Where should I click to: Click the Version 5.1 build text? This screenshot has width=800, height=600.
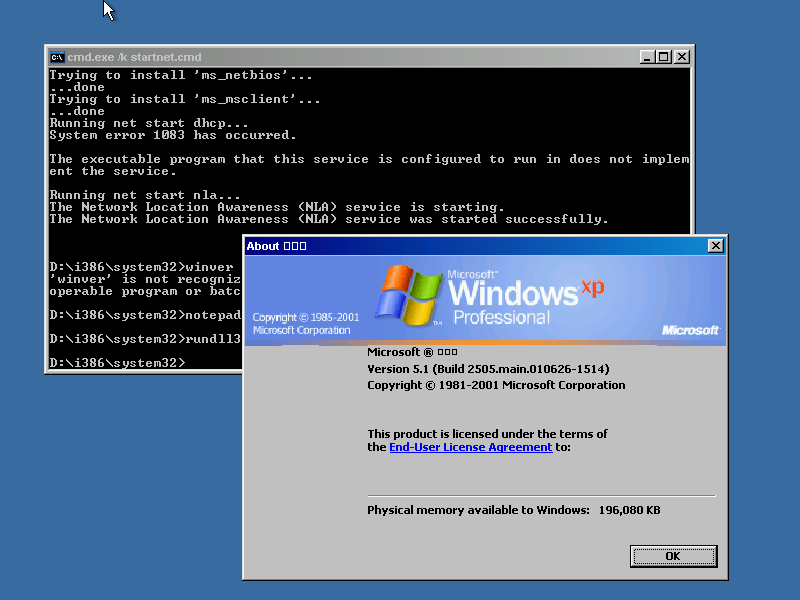tap(488, 369)
